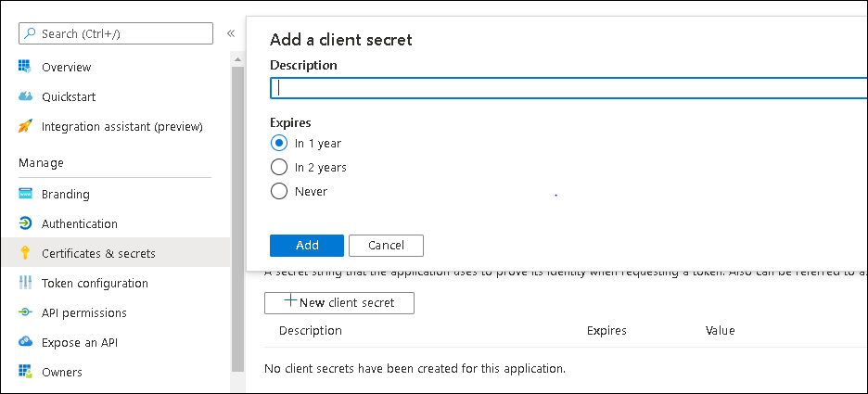Go to the Expose an API page
The width and height of the screenshot is (868, 394).
coord(80,342)
